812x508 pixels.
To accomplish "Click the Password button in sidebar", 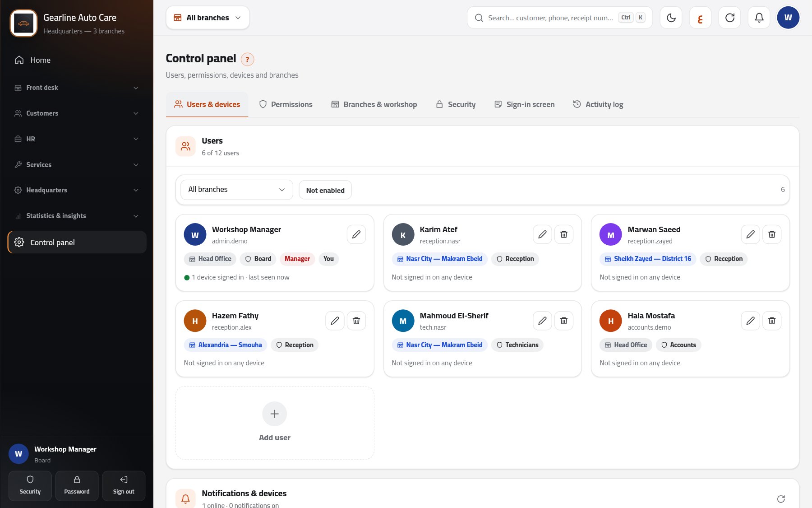I will click(x=77, y=486).
